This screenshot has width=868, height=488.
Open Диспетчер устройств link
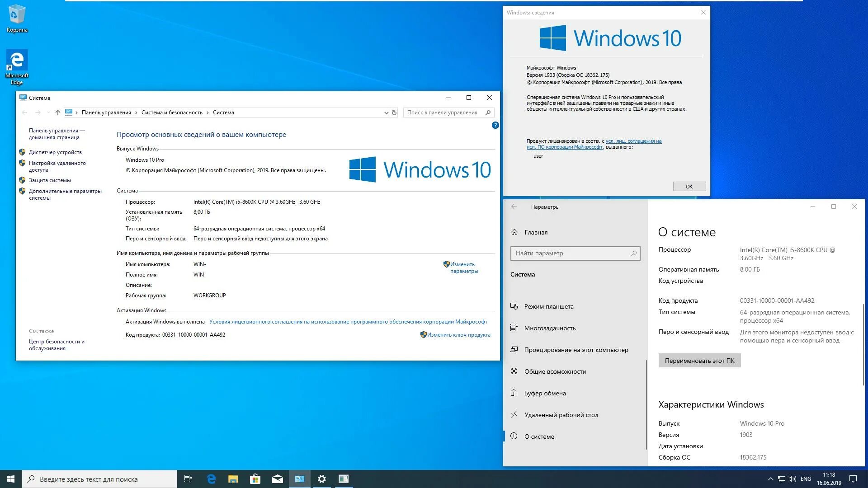coord(55,152)
